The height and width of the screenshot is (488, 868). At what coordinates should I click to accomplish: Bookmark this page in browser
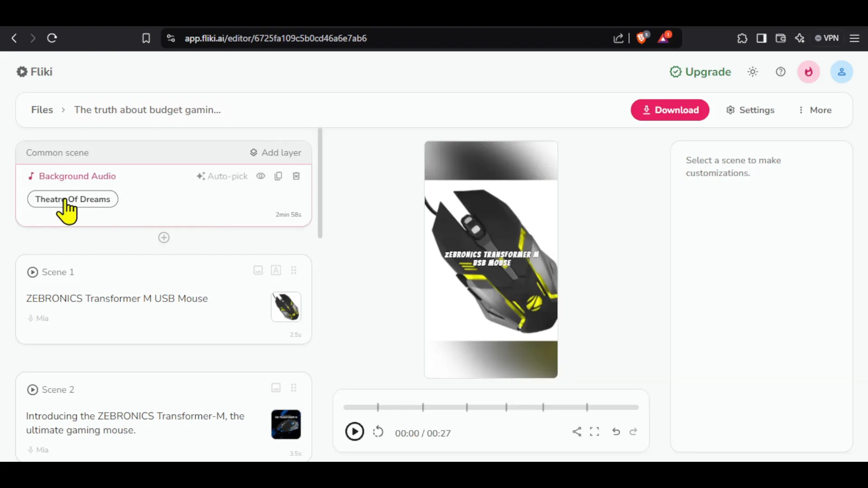coord(146,38)
